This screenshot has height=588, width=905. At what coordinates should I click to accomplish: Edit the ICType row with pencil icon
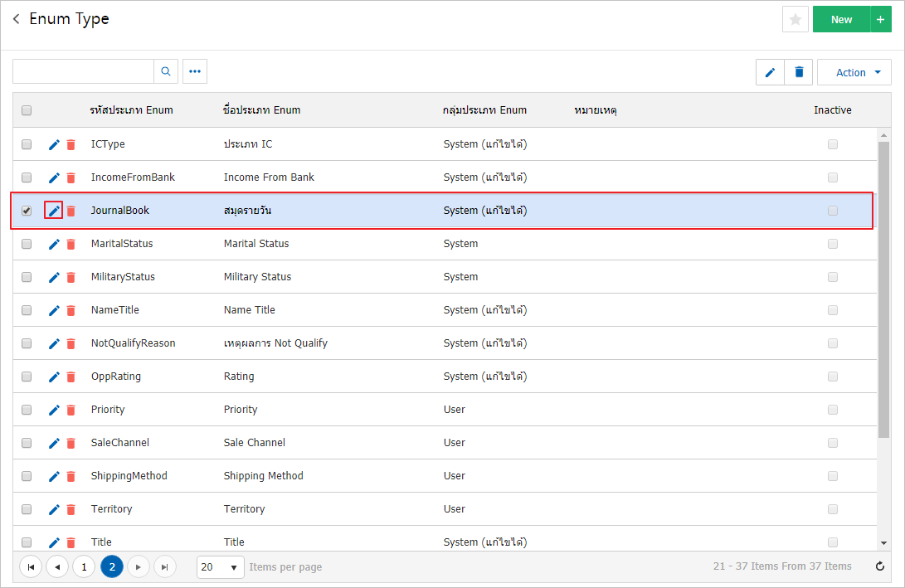54,144
